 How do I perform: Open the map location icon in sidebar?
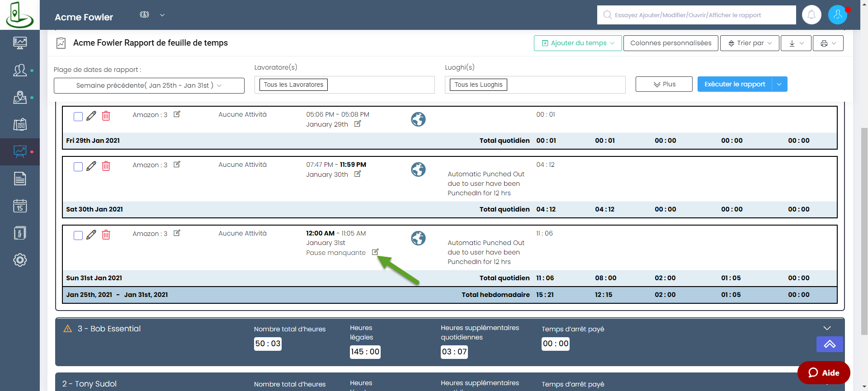[x=20, y=97]
